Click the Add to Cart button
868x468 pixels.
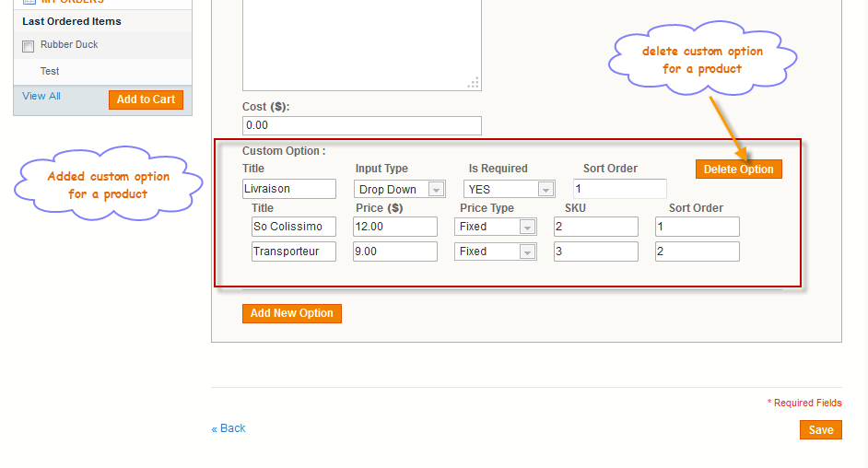[x=146, y=99]
